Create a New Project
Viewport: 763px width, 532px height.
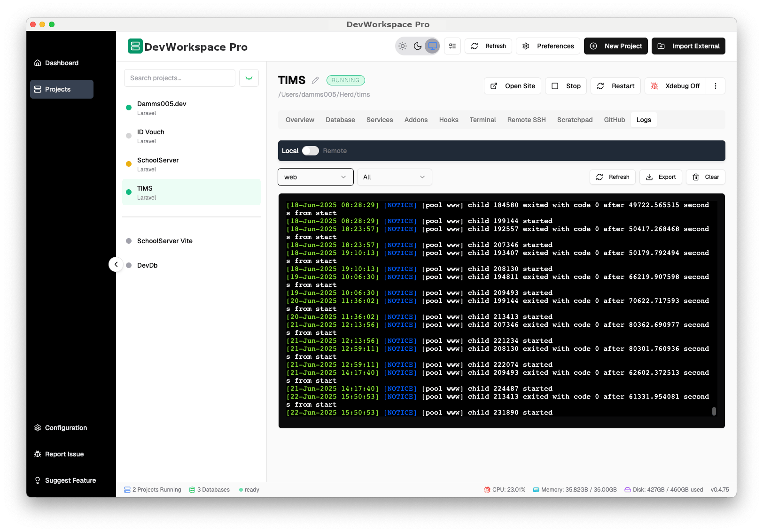[x=615, y=46]
